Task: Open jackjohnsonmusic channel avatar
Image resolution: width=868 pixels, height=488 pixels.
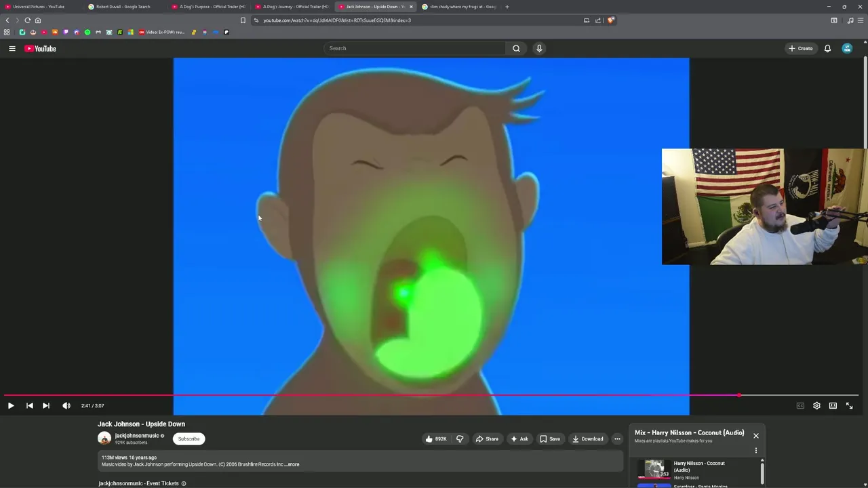Action: (104, 439)
